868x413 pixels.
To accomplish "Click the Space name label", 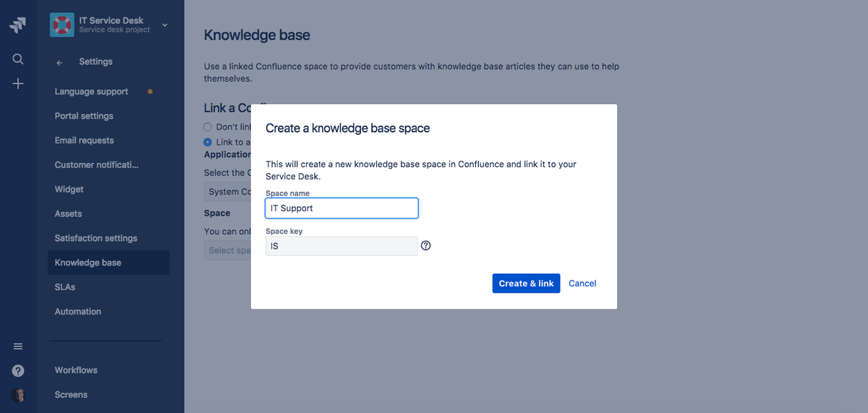I will pos(287,193).
